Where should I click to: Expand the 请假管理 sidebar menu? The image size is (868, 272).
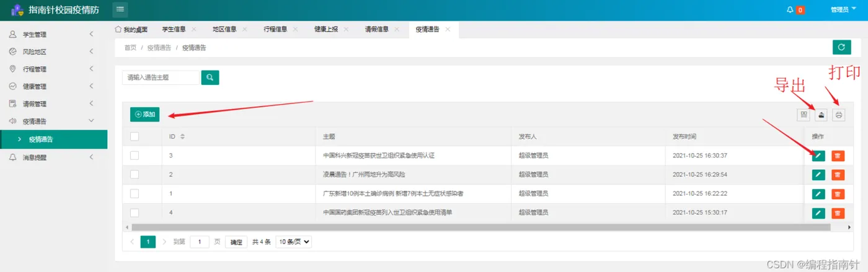click(53, 104)
